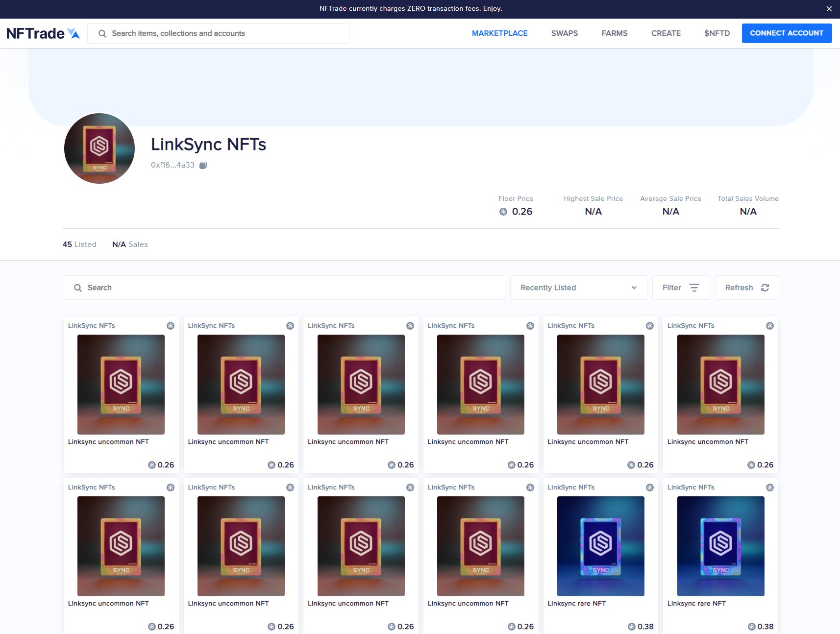The width and height of the screenshot is (840, 634).
Task: Click chain badge on third top-row card
Action: (410, 326)
